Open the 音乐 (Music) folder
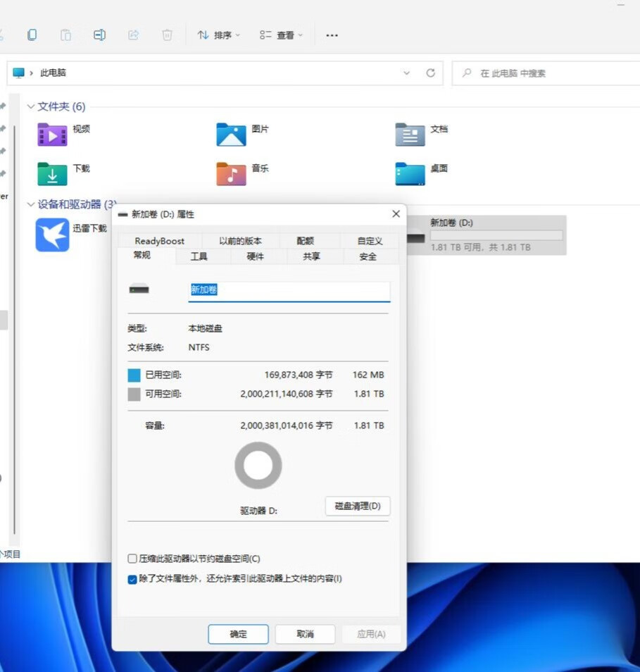The image size is (640, 672). (x=231, y=173)
